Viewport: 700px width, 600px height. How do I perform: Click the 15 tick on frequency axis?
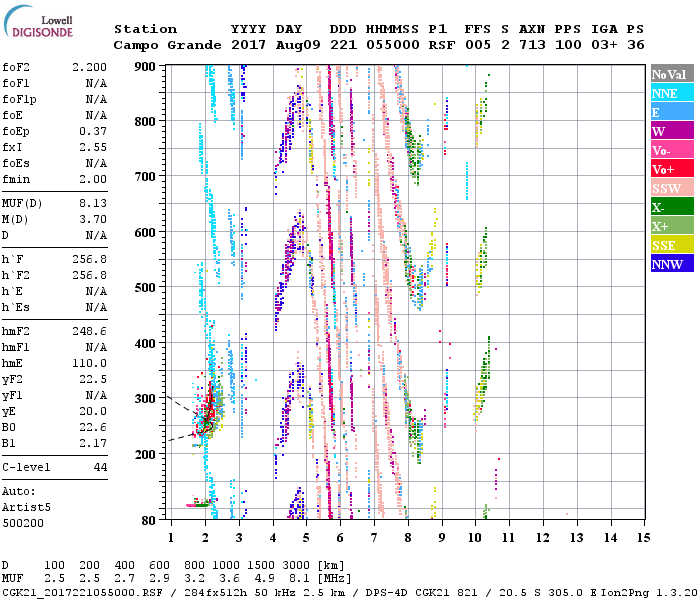(x=643, y=538)
